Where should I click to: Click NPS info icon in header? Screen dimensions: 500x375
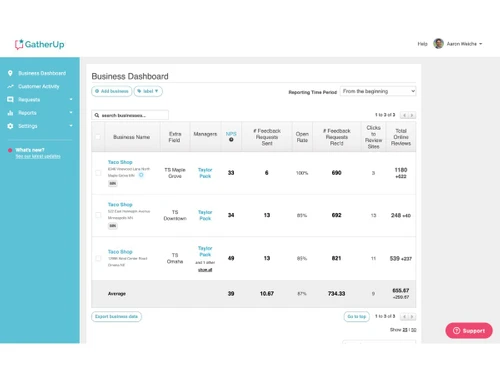[231, 140]
